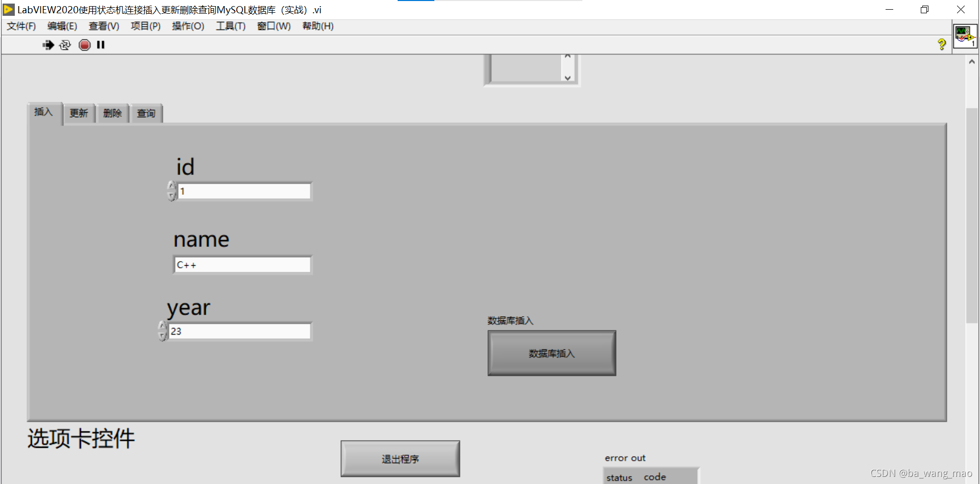The width and height of the screenshot is (980, 484).
Task: Abort execution with the red stop icon
Action: pos(84,45)
